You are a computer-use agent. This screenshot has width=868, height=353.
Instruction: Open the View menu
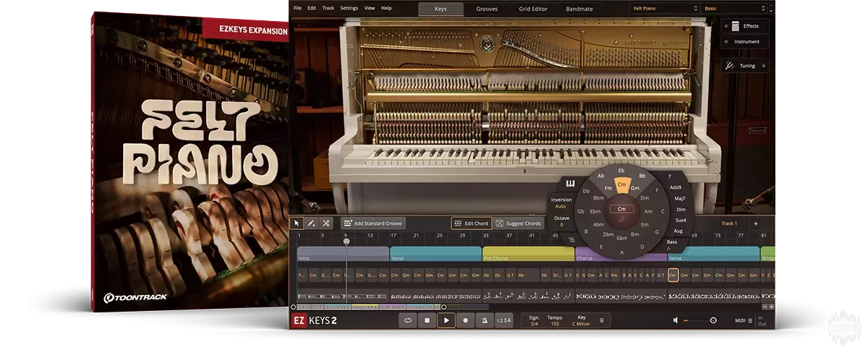coord(370,8)
